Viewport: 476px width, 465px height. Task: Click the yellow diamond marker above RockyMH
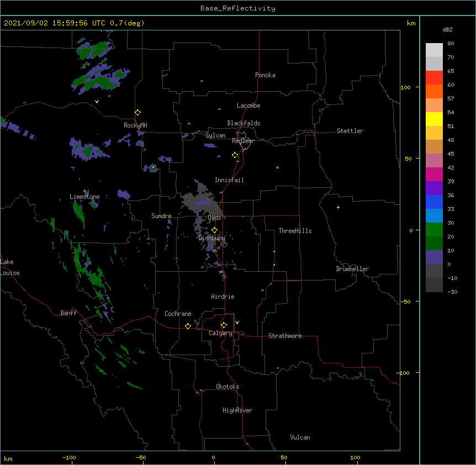pos(137,113)
